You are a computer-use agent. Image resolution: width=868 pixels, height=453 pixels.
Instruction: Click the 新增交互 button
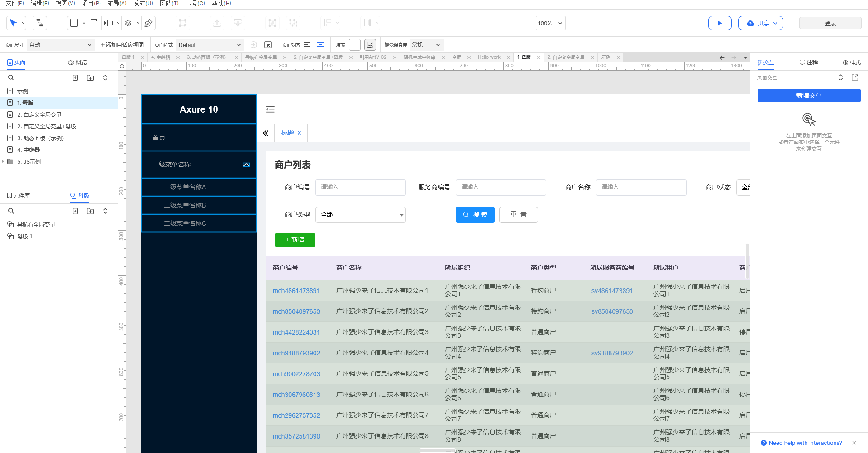809,95
